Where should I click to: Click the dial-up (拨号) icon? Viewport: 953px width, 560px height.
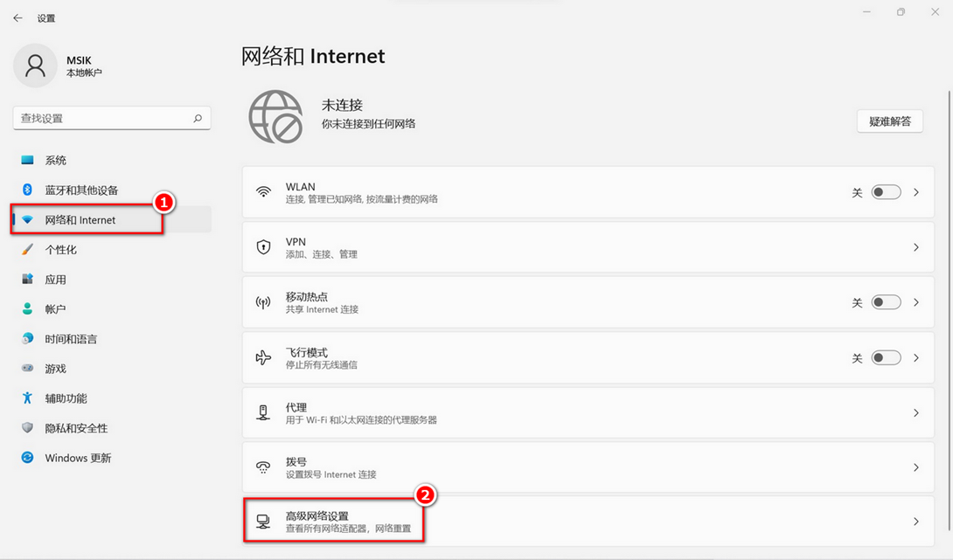[263, 467]
